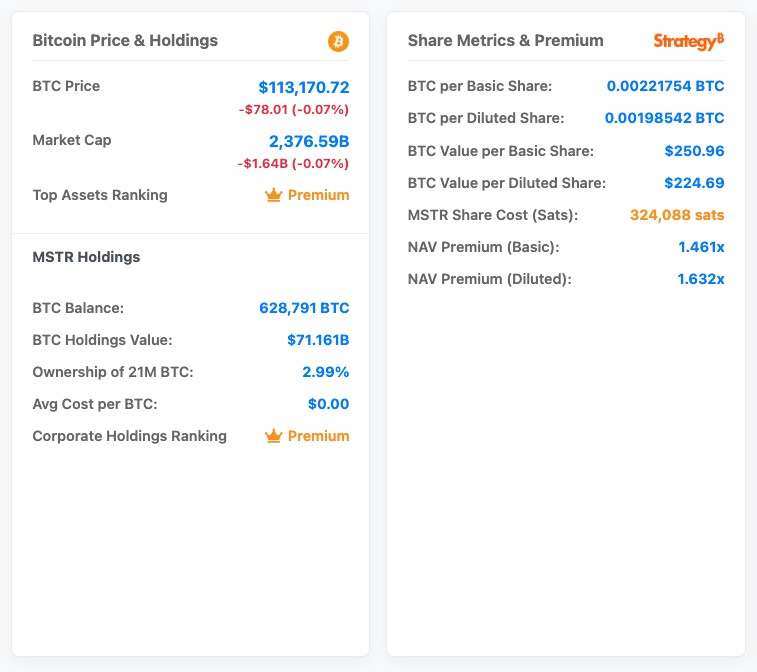Click the Bitcoin Price & Holdings heading
The width and height of the screenshot is (757, 672).
[x=125, y=41]
